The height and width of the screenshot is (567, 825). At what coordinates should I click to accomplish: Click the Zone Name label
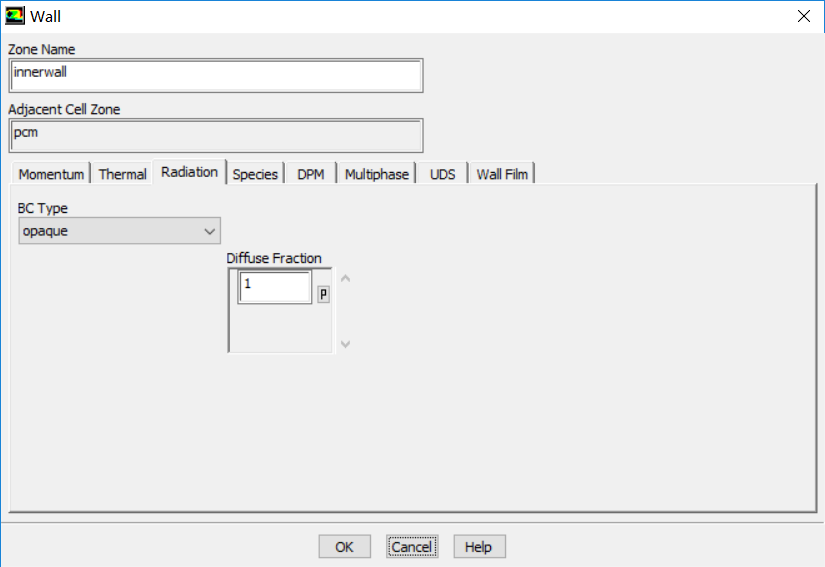tap(42, 49)
